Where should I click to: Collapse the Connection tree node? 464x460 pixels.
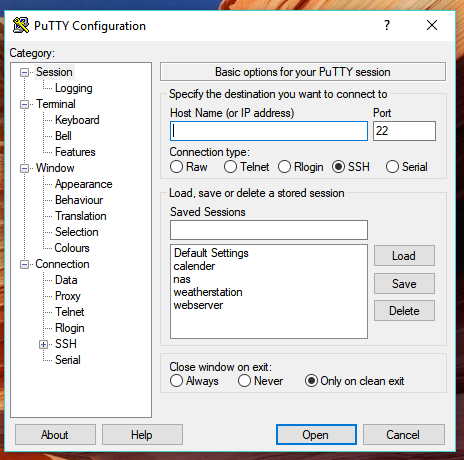click(24, 265)
